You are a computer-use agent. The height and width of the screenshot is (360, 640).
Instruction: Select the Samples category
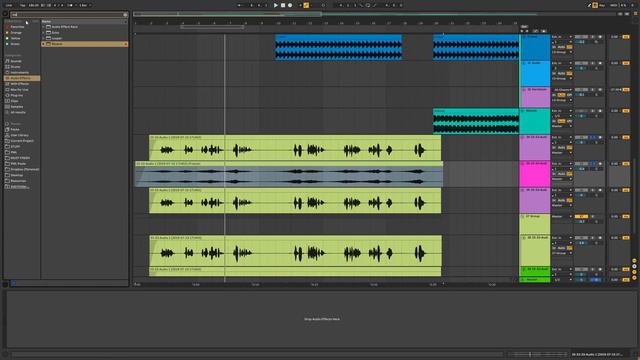click(17, 107)
